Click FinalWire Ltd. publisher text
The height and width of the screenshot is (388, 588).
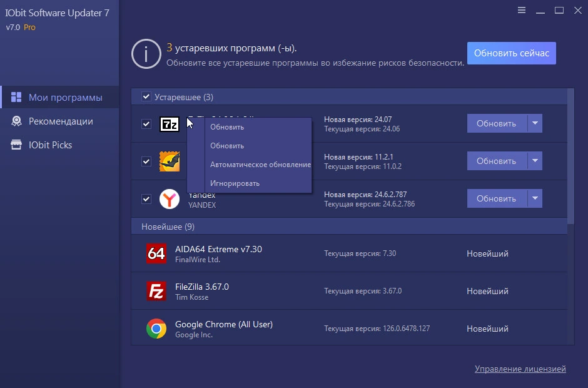tap(198, 260)
